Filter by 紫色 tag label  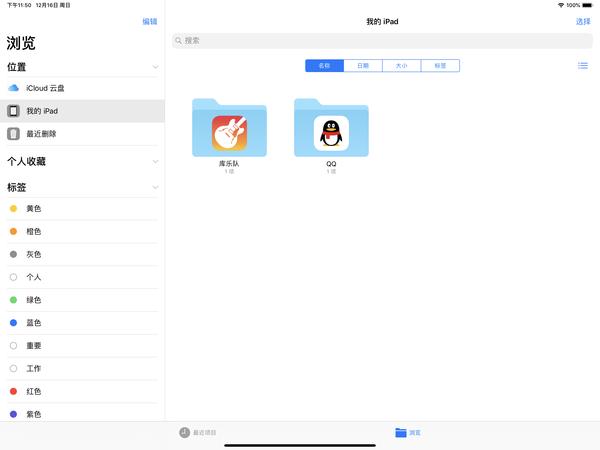34,414
